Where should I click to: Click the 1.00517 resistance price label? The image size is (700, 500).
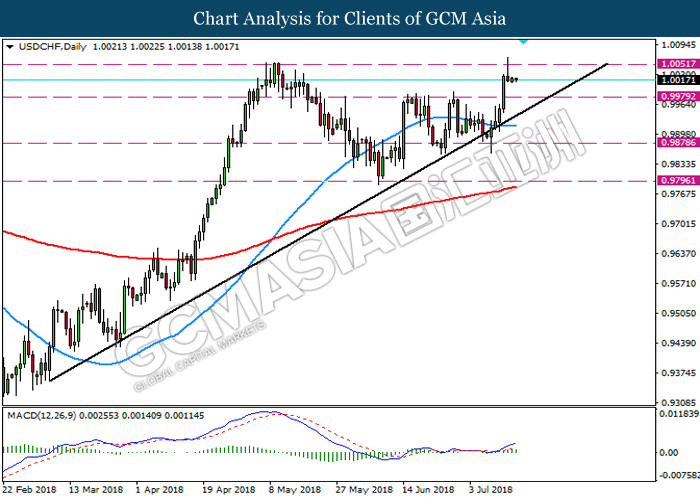(x=678, y=64)
